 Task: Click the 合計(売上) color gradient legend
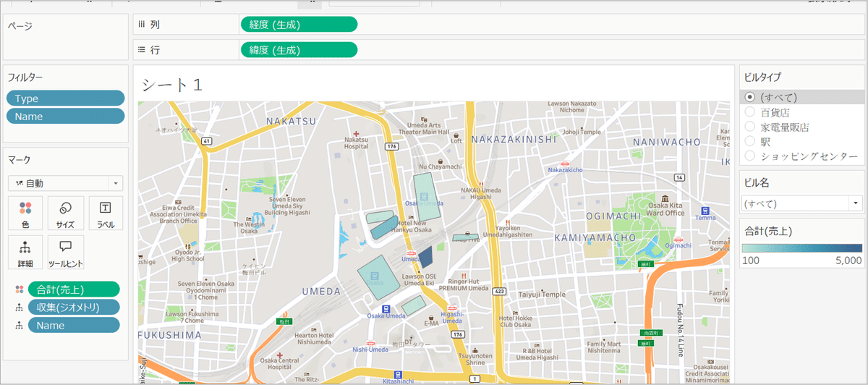[x=802, y=248]
